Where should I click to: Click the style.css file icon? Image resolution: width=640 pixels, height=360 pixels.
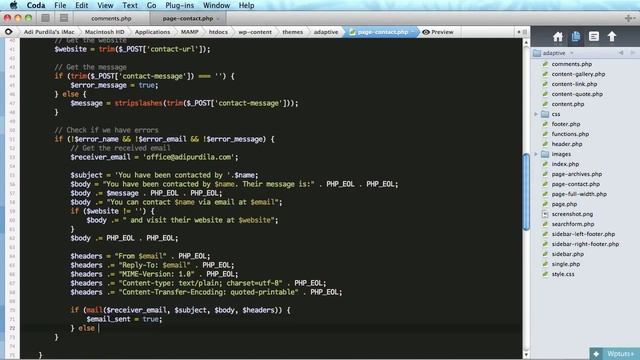pos(545,274)
